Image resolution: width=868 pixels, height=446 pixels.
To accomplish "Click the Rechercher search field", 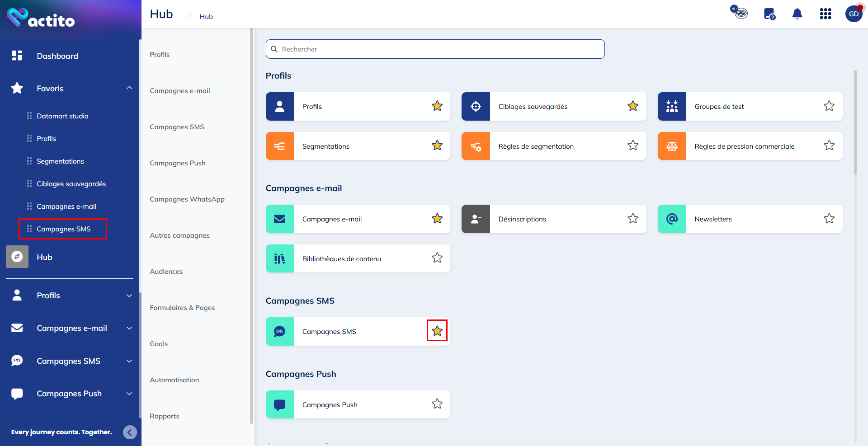I will coord(435,49).
